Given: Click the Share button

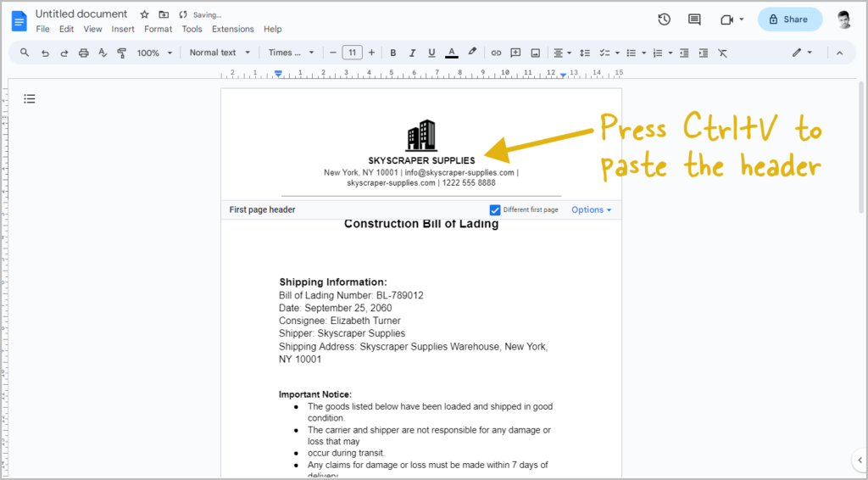Looking at the screenshot, I should pyautogui.click(x=790, y=20).
